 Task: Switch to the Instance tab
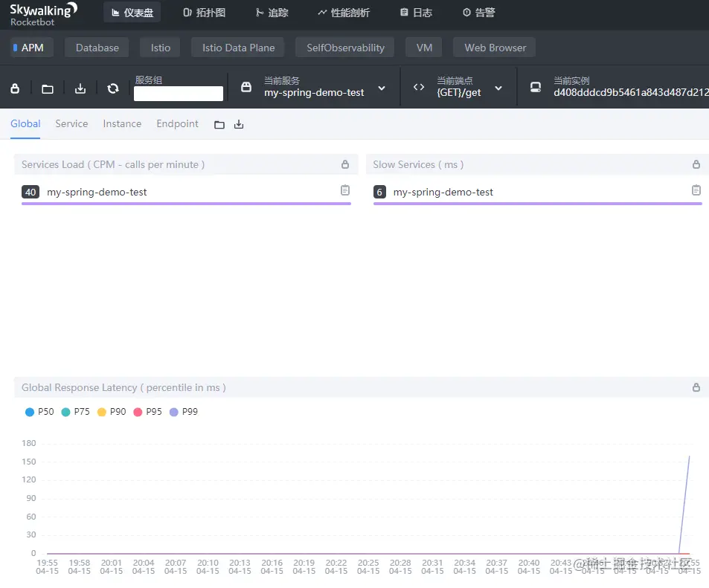pos(122,124)
